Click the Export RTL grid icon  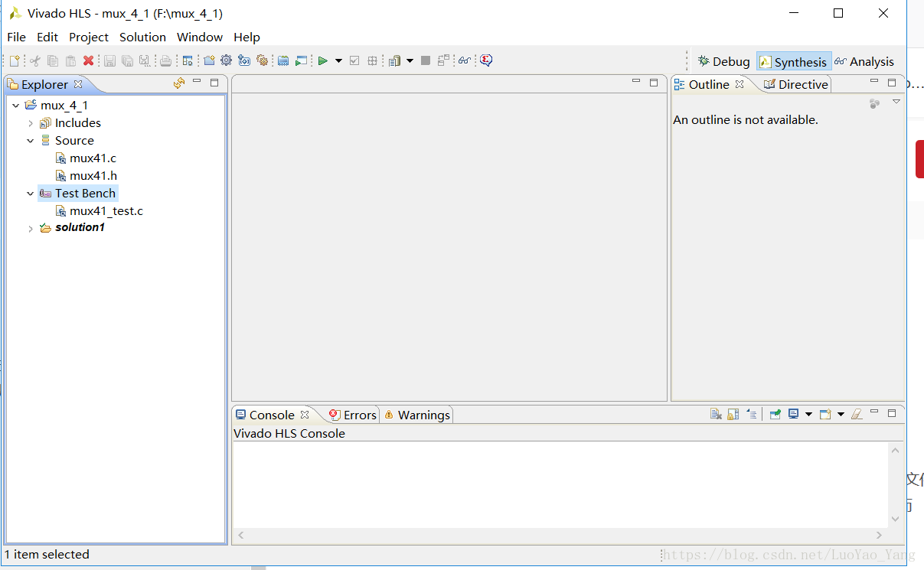click(373, 60)
